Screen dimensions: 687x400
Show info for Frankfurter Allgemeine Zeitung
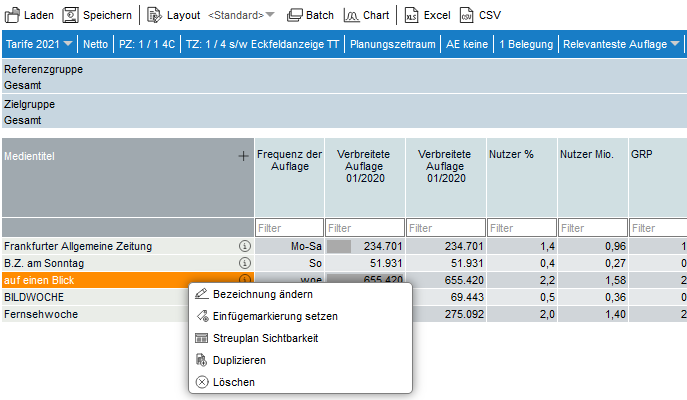coord(242,246)
